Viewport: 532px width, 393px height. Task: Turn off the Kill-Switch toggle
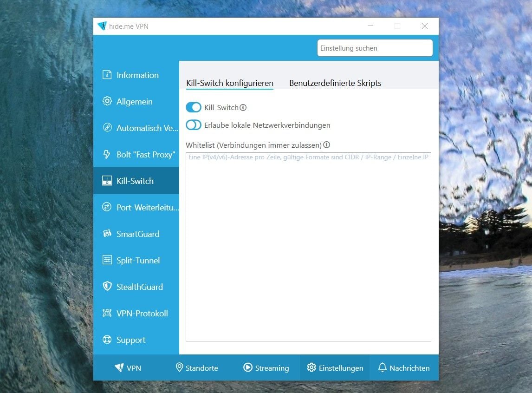tap(194, 108)
